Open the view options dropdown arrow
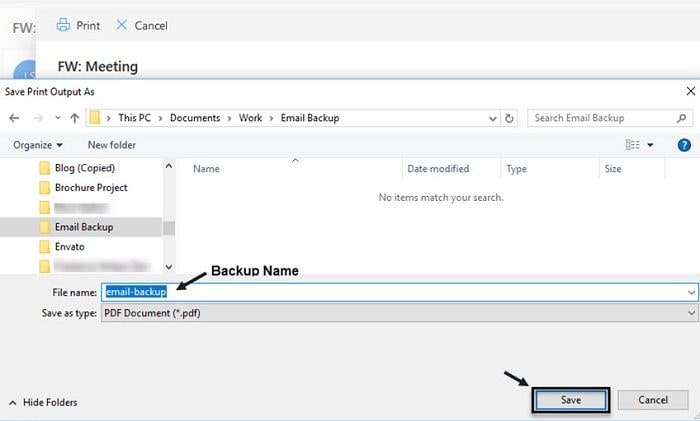Viewport: 700px width, 421px height. click(650, 145)
